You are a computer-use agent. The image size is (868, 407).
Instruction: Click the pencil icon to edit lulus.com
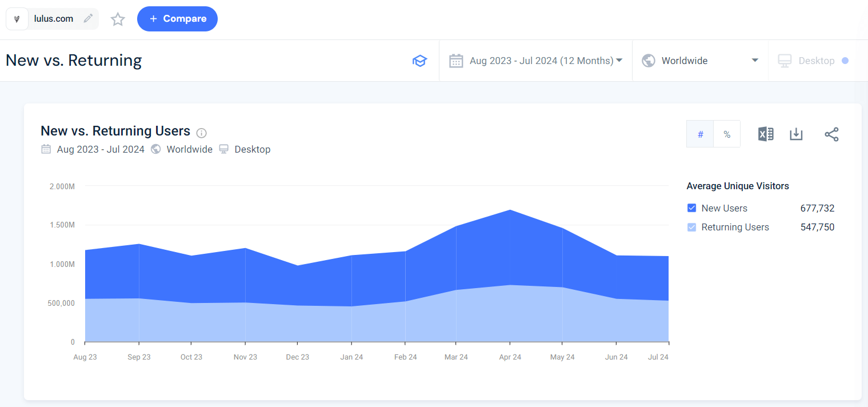pos(88,18)
